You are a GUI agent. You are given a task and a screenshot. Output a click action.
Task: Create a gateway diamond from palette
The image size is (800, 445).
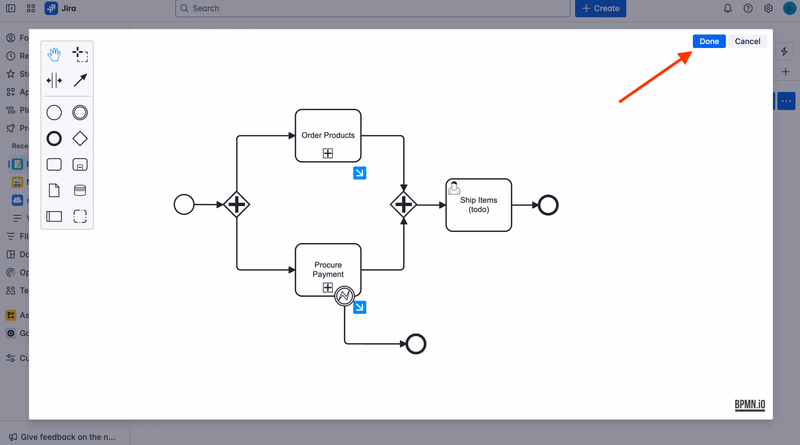pos(80,139)
